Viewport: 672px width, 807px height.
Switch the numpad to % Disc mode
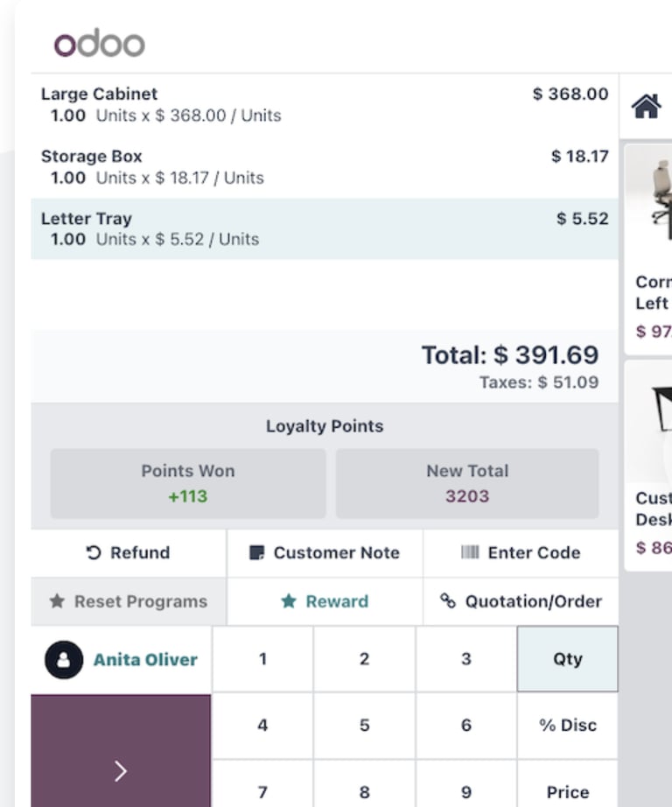click(568, 726)
